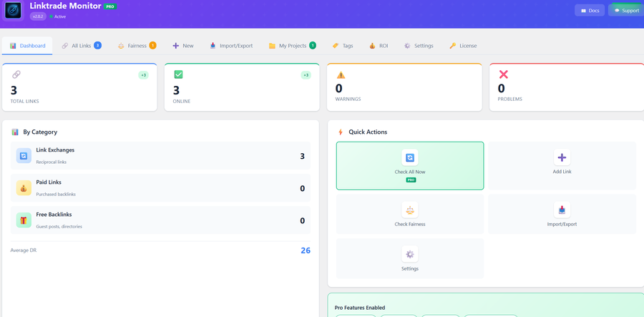Click the red X icon on Problems card
Screen dimensions: 644x317
point(503,74)
